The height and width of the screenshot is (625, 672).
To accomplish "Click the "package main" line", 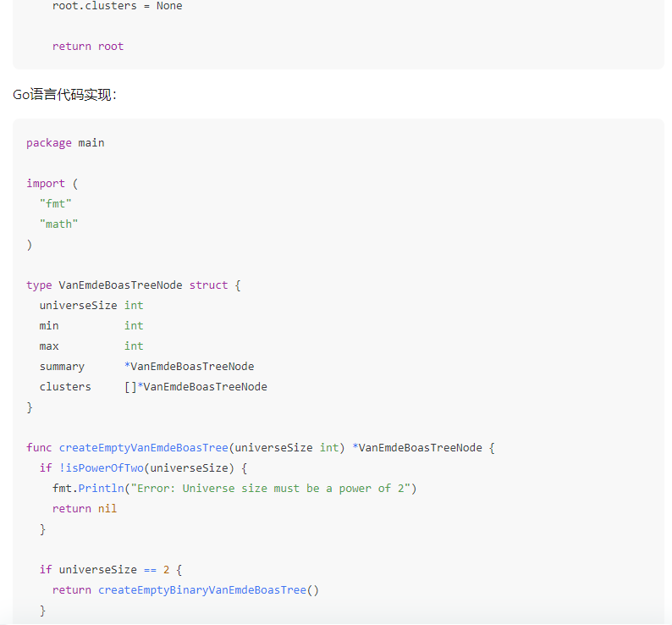I will [x=65, y=143].
